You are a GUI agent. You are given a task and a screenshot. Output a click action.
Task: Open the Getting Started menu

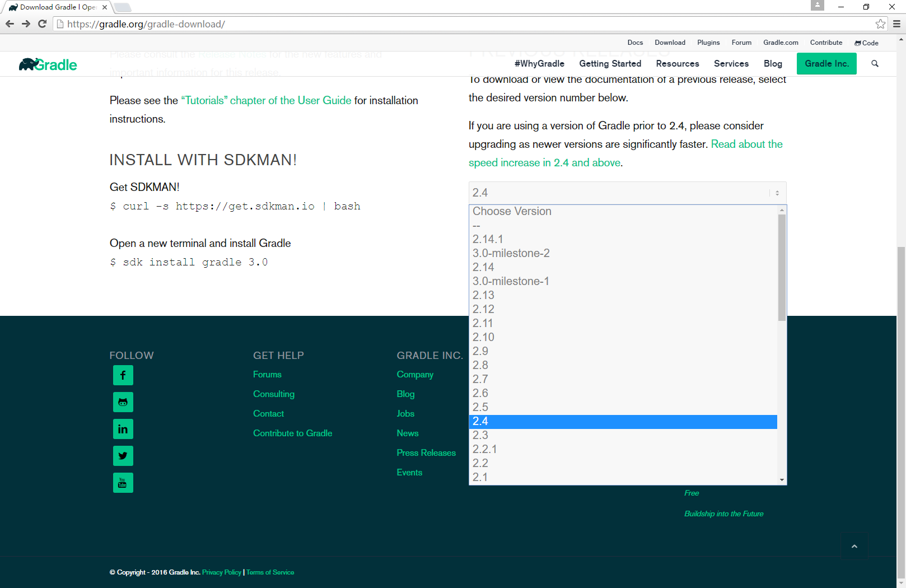tap(610, 64)
